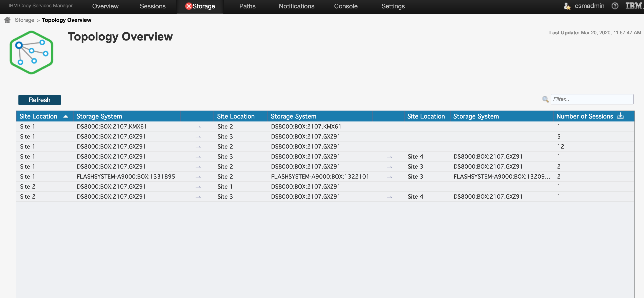Click the second arrow in the FLASHSYSTEM row

(389, 177)
